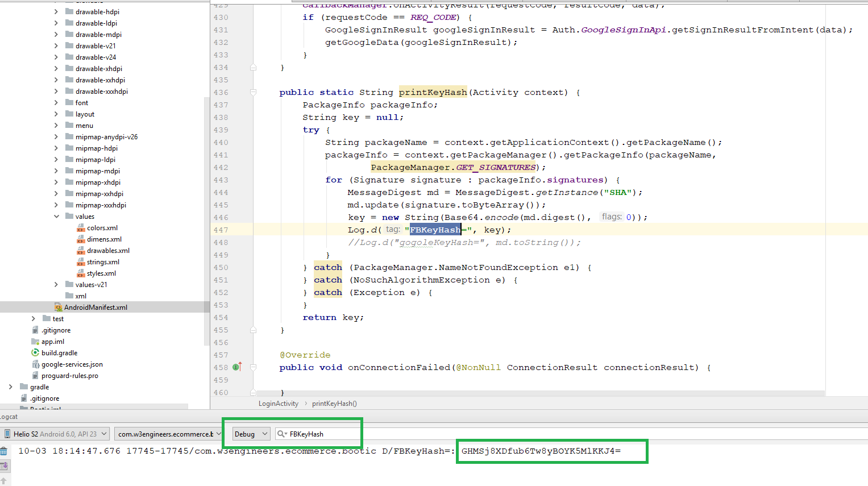Click the search magnifier icon in logcat filter

[281, 434]
